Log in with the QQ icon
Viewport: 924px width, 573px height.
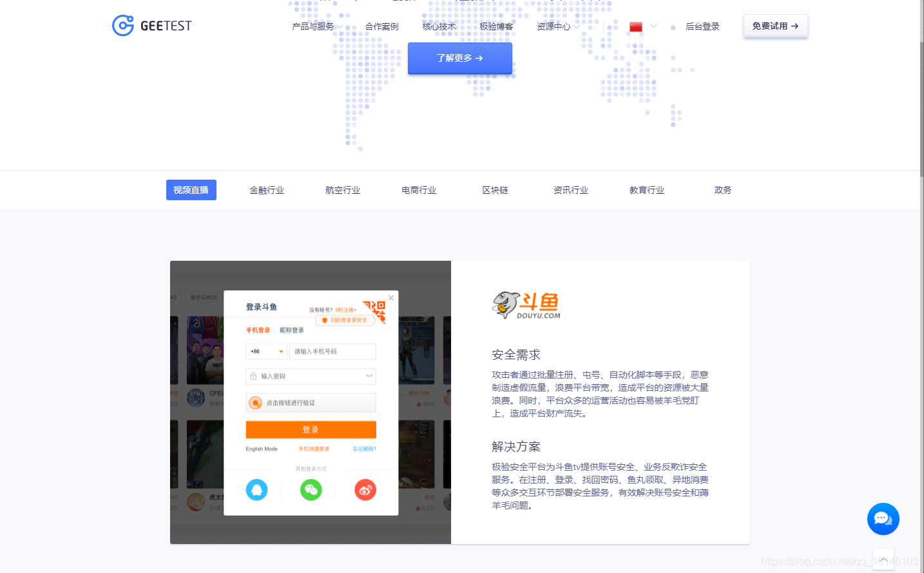click(x=256, y=490)
